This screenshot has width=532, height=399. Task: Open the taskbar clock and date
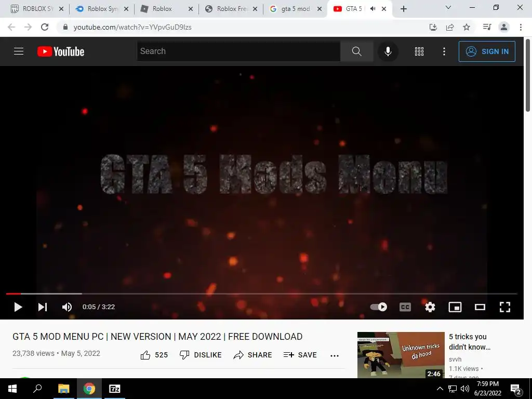487,389
